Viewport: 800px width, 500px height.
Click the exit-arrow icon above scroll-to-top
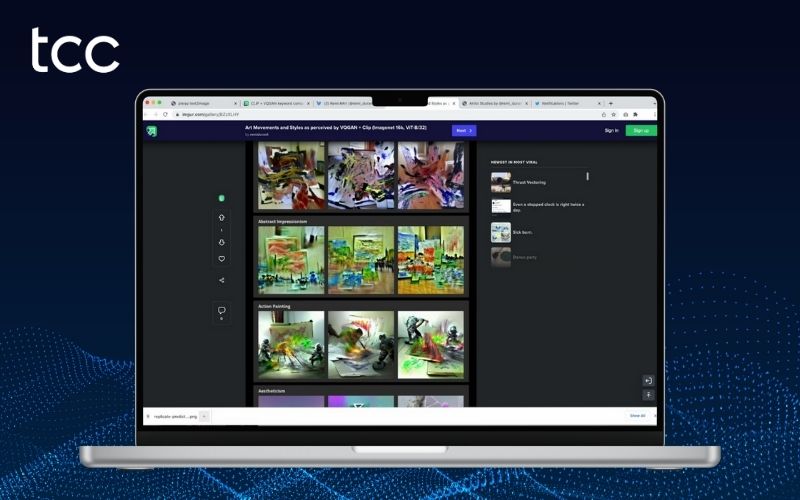click(x=648, y=381)
